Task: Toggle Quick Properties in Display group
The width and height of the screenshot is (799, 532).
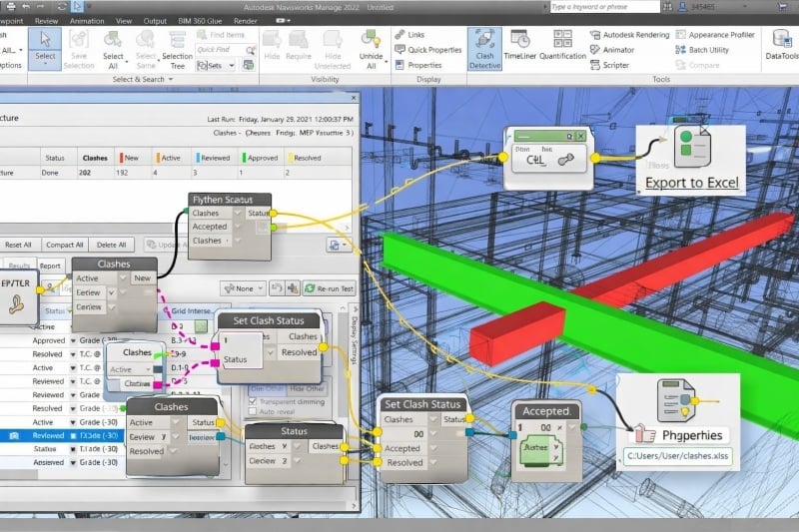Action: click(x=428, y=50)
